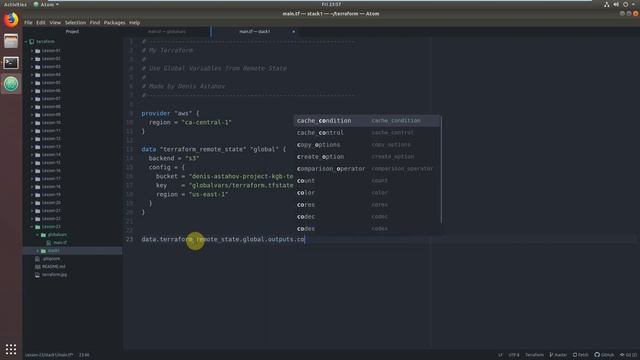Click the file path in the status bar

click(x=49, y=355)
